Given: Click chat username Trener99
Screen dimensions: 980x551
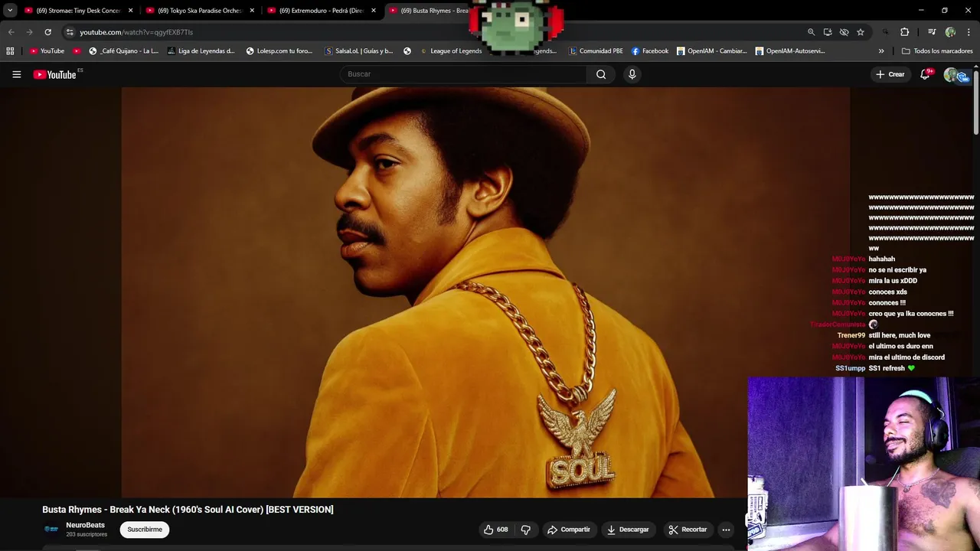Looking at the screenshot, I should (851, 335).
